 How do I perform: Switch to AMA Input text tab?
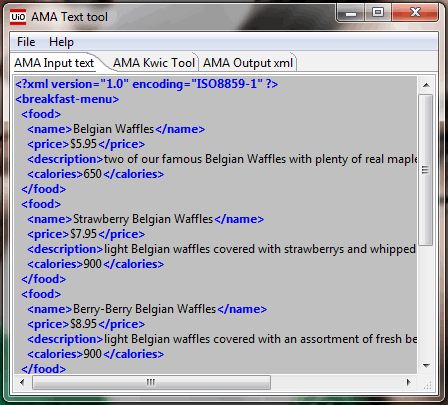click(x=54, y=63)
